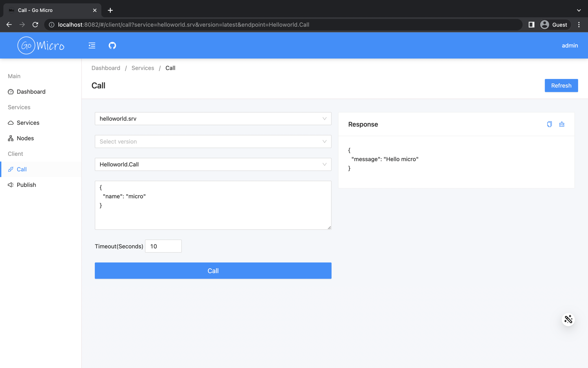Open Nodes in the sidebar menu
The image size is (588, 368).
click(41, 138)
